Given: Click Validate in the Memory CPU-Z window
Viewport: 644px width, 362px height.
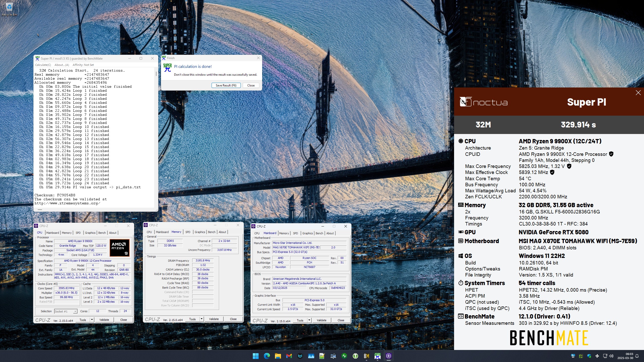Looking at the screenshot, I should pos(214,319).
